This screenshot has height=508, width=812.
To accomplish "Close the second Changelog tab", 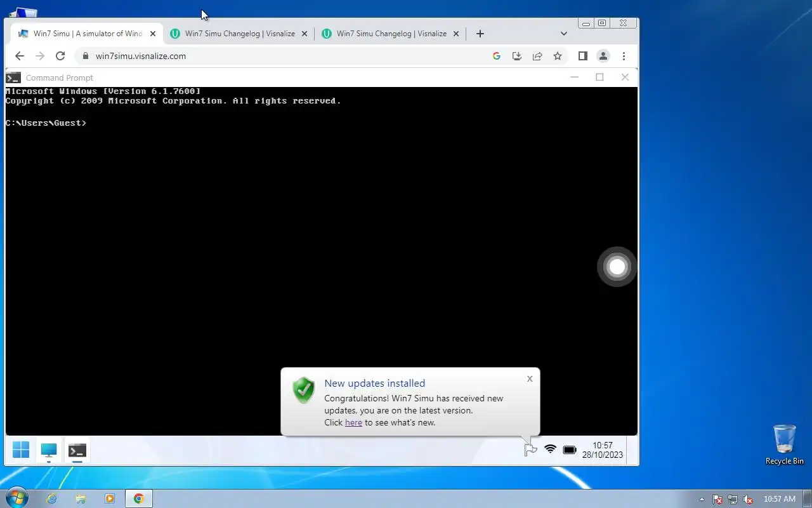I will [x=304, y=34].
